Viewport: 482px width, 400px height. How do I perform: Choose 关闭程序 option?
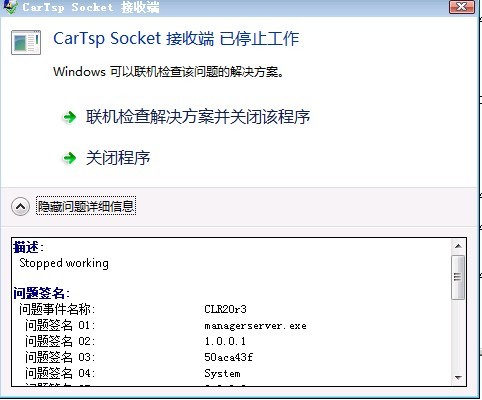coord(118,158)
